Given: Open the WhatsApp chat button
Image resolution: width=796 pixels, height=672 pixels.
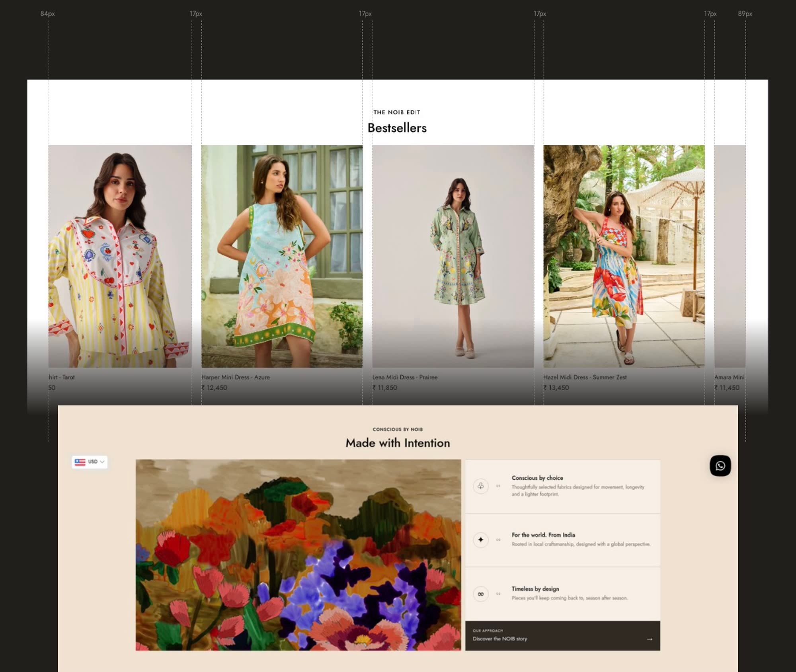Looking at the screenshot, I should (720, 466).
